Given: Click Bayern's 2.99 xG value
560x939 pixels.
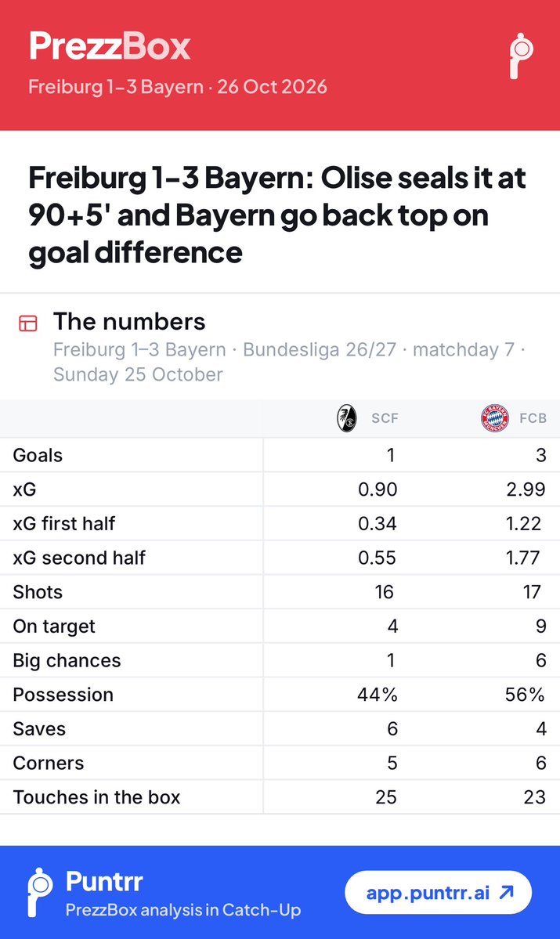Looking at the screenshot, I should pyautogui.click(x=526, y=489).
